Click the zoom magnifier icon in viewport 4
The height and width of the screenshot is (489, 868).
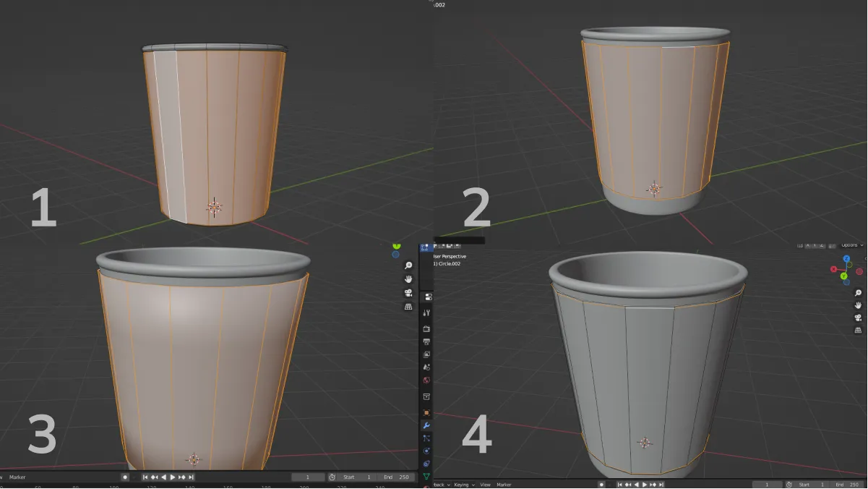coord(858,292)
